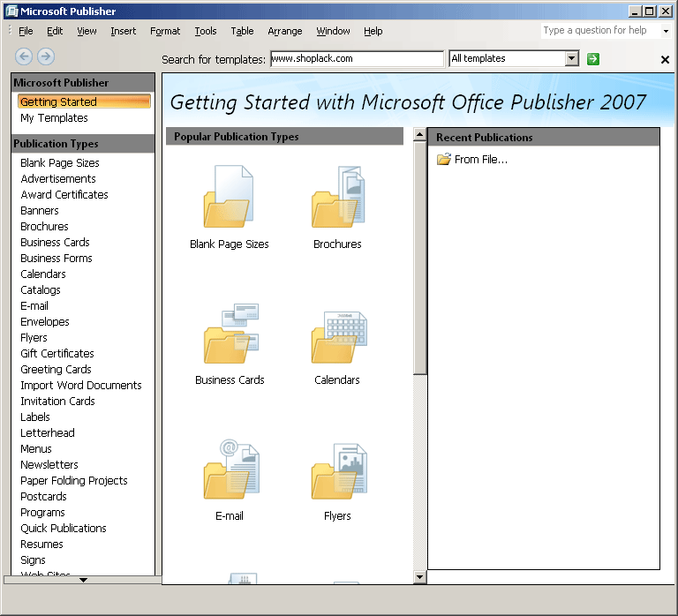Open the All templates dropdown
Image resolution: width=678 pixels, height=616 pixels.
572,58
